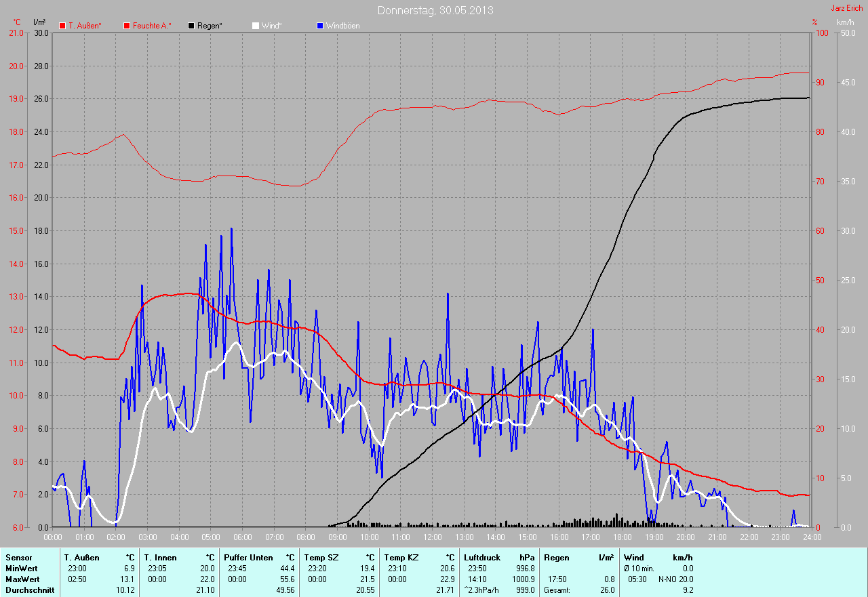
Task: Click the chart title 'Donnerstag, 30.05.2013'
Action: tap(435, 10)
